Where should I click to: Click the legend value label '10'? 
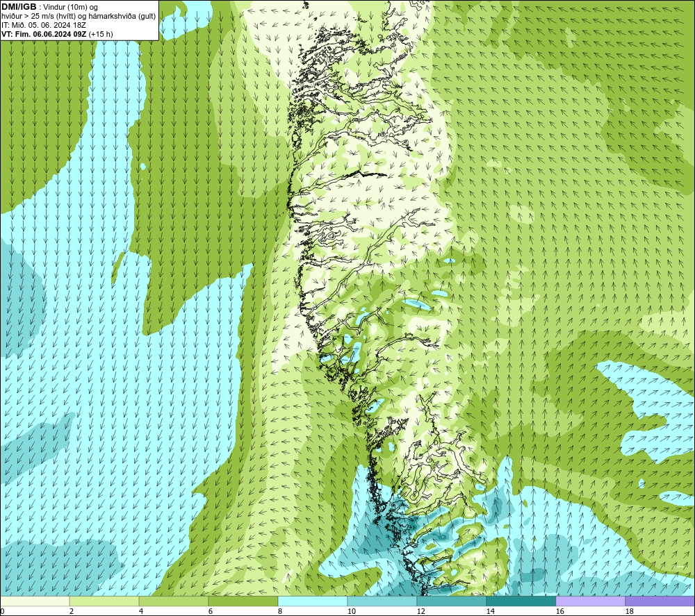pyautogui.click(x=351, y=611)
